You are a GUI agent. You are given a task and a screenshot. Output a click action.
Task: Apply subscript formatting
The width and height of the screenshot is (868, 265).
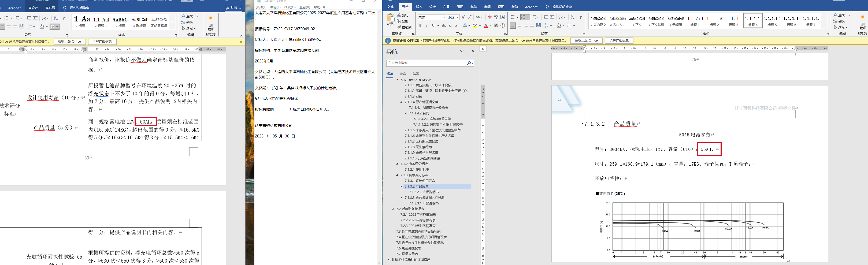[x=451, y=26]
